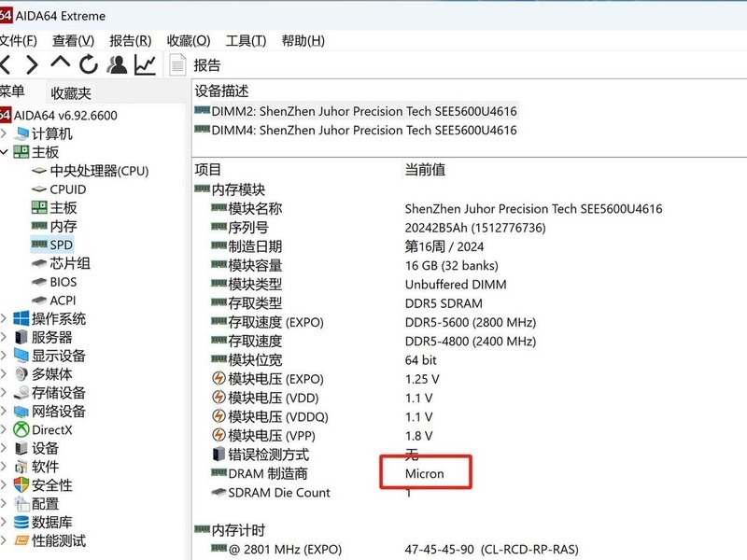Click the 计算机 computer icon
The image size is (747, 560).
pos(21,133)
